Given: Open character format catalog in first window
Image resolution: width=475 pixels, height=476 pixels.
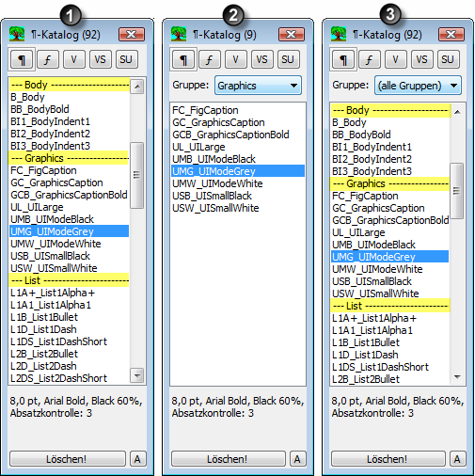Looking at the screenshot, I should [48, 59].
